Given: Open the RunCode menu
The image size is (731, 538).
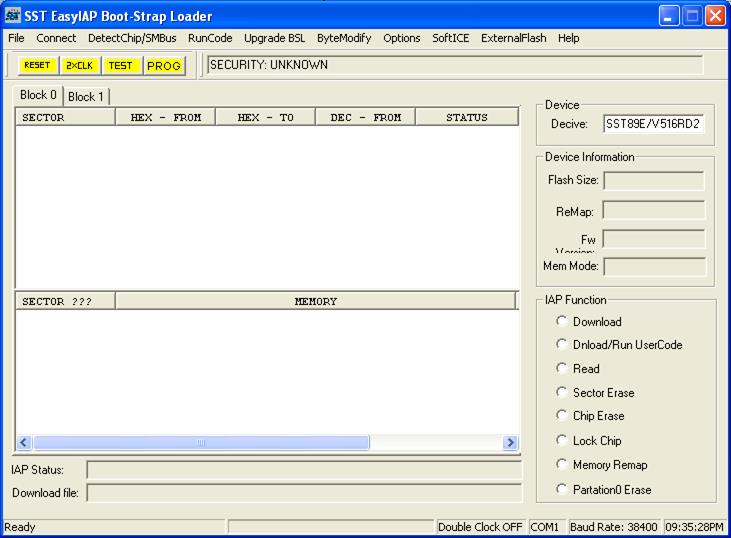Looking at the screenshot, I should [x=210, y=38].
